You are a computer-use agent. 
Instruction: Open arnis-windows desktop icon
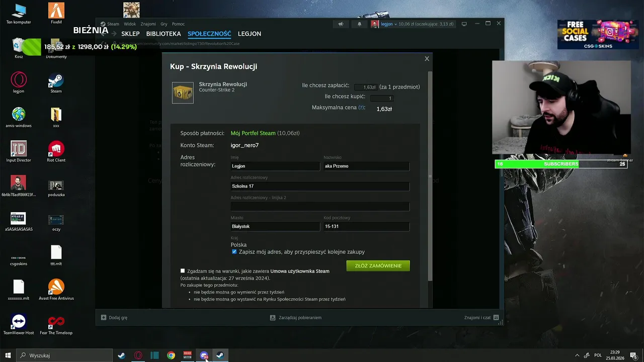pos(19,117)
